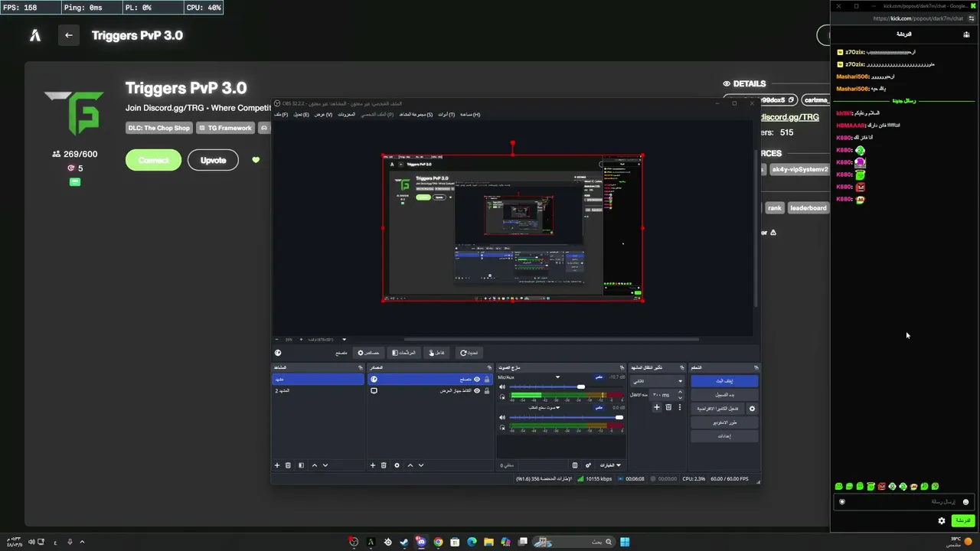Click the Interact button in OBS toolbar
Screen dimensions: 980x551
(436, 353)
